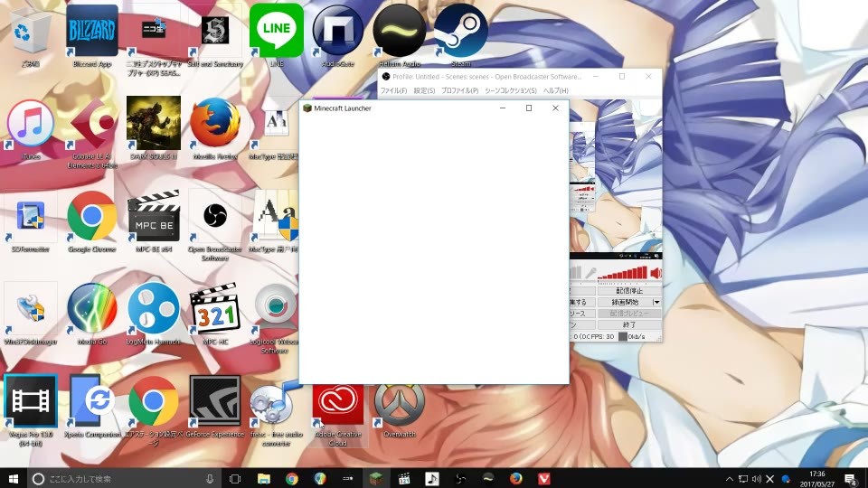Select the Overwatch desktop icon

(x=399, y=410)
